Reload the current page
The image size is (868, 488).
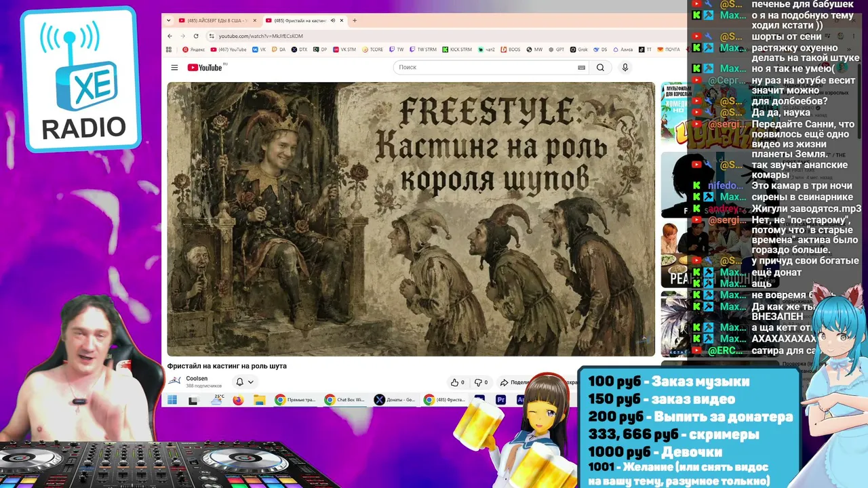point(197,36)
